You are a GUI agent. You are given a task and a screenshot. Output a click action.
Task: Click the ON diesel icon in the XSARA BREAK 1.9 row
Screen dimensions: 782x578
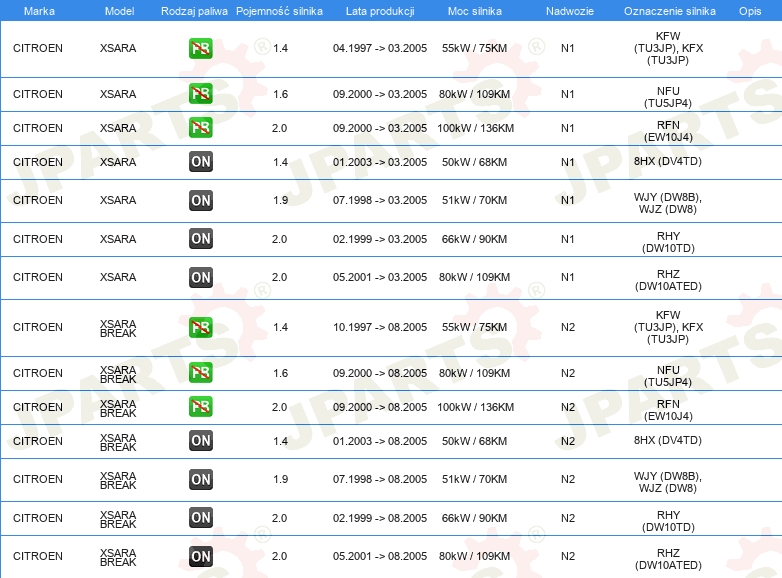[200, 479]
